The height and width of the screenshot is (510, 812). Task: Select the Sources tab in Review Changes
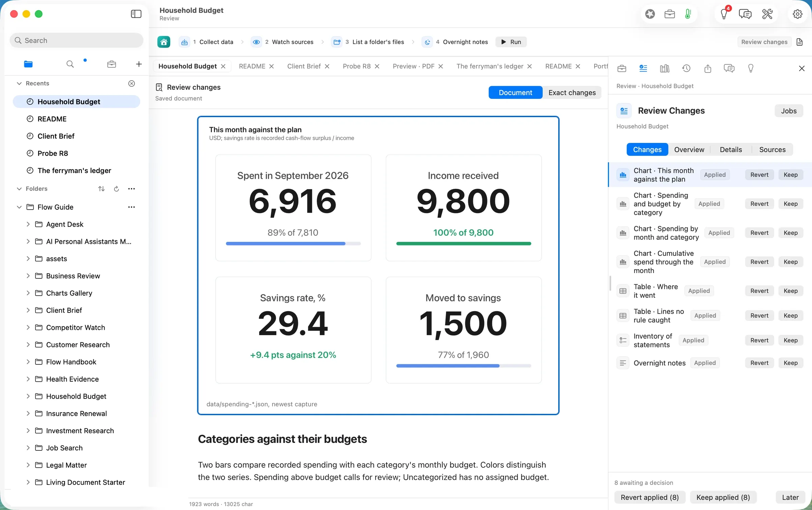coord(772,149)
